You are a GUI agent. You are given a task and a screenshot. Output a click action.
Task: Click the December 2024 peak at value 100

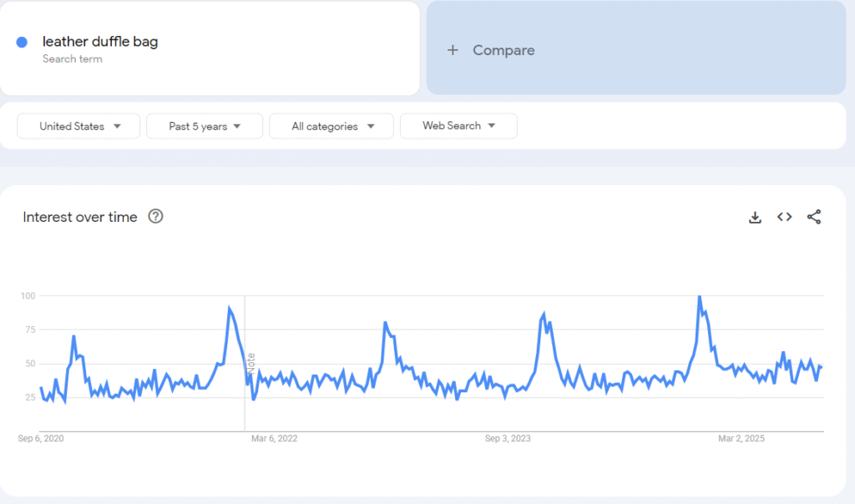click(700, 295)
